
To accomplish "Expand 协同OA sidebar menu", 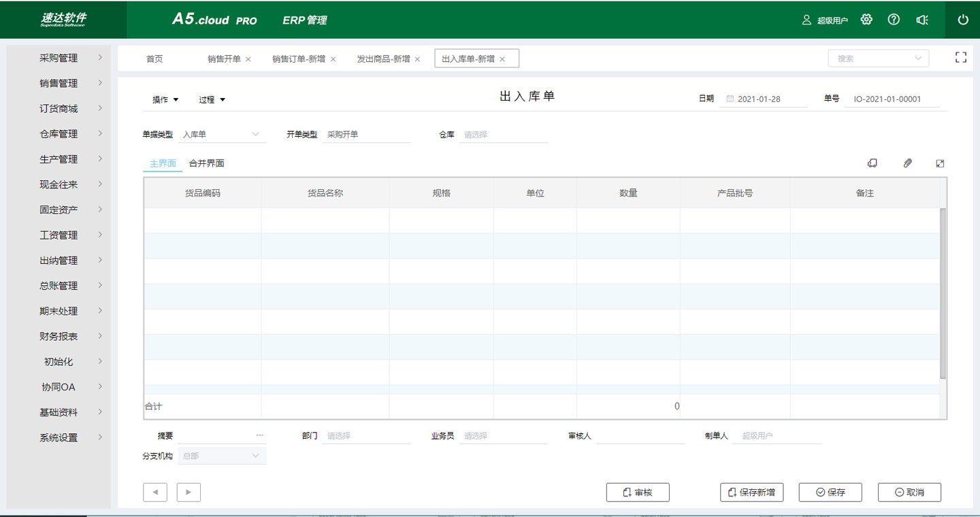I will pyautogui.click(x=59, y=387).
